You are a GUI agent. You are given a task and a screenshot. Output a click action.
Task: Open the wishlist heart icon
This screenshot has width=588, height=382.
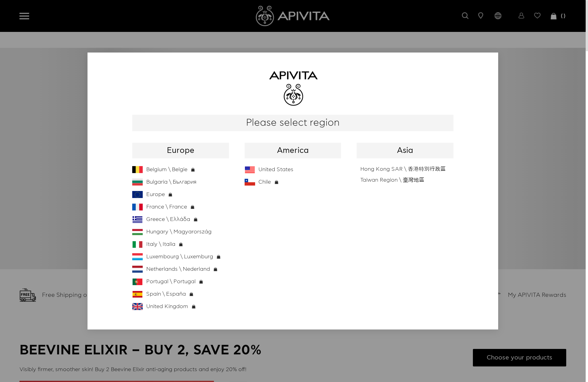tap(537, 16)
